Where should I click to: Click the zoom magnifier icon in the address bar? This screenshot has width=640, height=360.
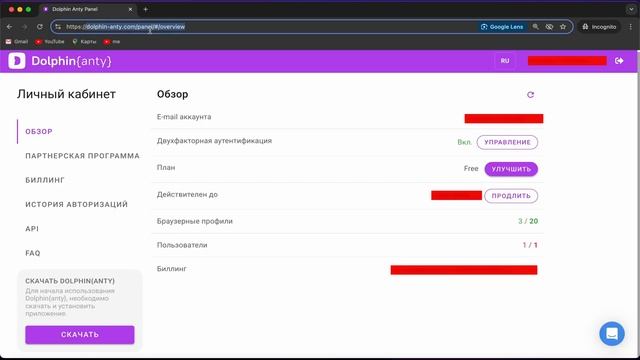tap(536, 27)
